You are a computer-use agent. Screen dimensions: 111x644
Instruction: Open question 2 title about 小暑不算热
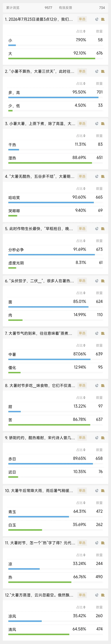point(40,71)
